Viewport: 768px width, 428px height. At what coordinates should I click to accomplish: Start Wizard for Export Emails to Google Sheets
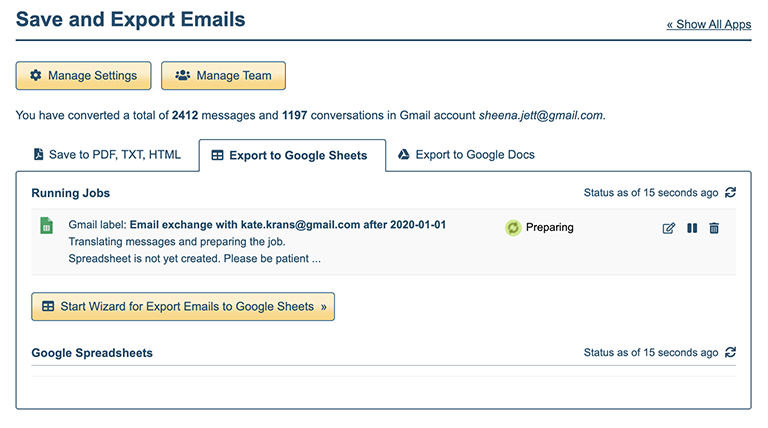click(x=183, y=307)
